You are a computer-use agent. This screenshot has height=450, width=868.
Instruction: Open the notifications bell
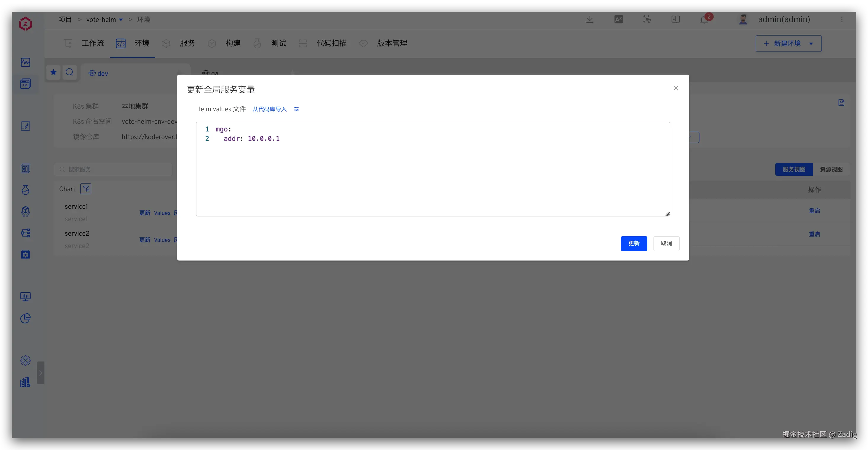(x=704, y=20)
